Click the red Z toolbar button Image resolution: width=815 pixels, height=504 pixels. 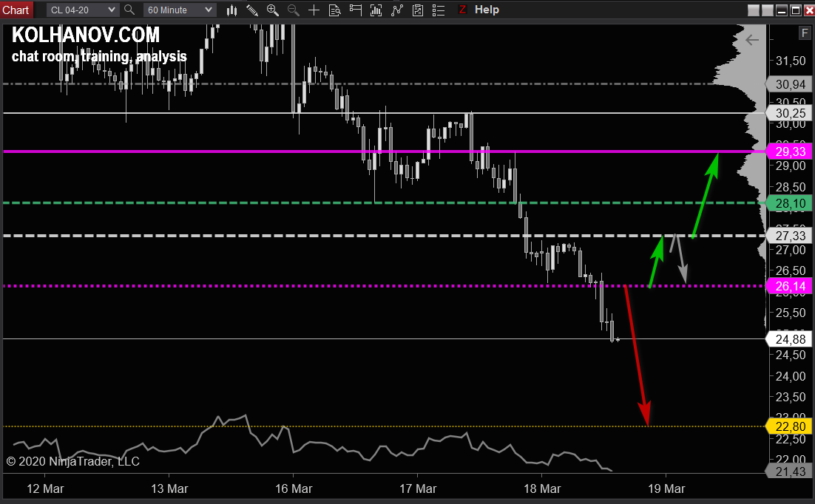pyautogui.click(x=462, y=10)
